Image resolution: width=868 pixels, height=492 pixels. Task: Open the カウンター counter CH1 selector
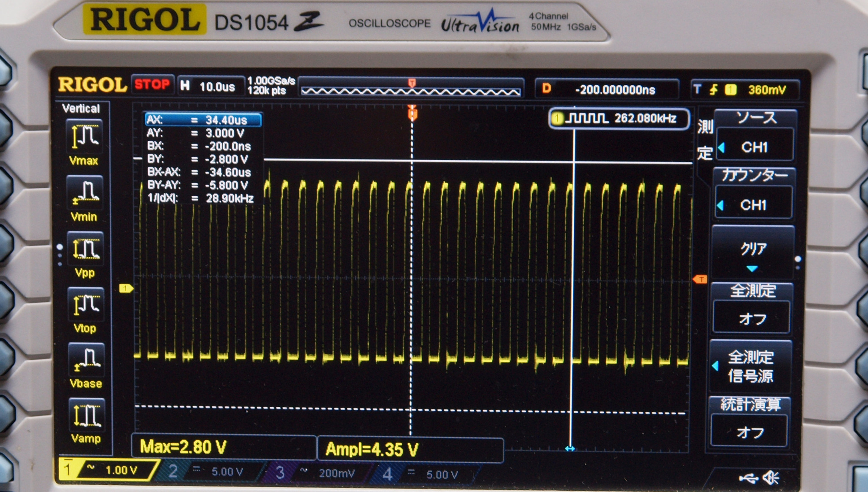[x=754, y=205]
